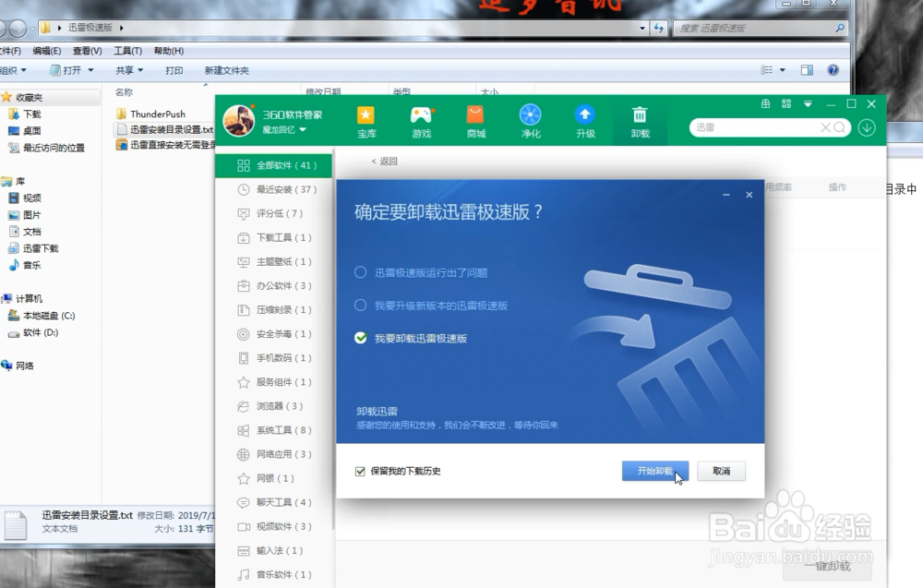Select the 系统工具 category in sidebar
Image resolution: width=923 pixels, height=588 pixels.
click(x=274, y=430)
